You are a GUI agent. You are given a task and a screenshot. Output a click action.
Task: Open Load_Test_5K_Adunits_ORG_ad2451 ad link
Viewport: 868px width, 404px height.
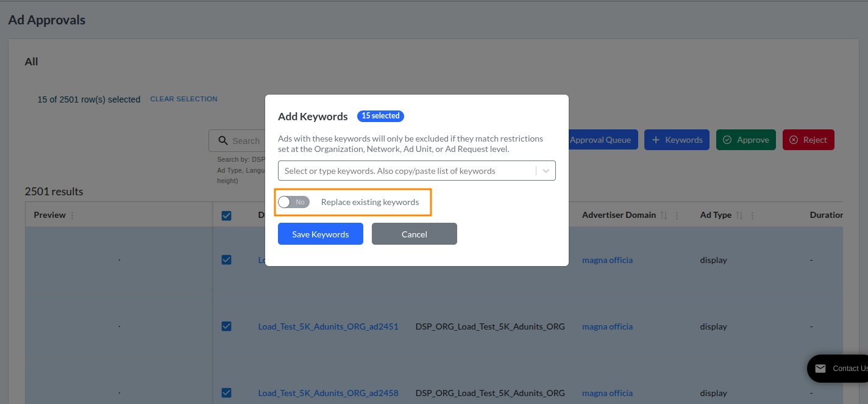point(329,326)
